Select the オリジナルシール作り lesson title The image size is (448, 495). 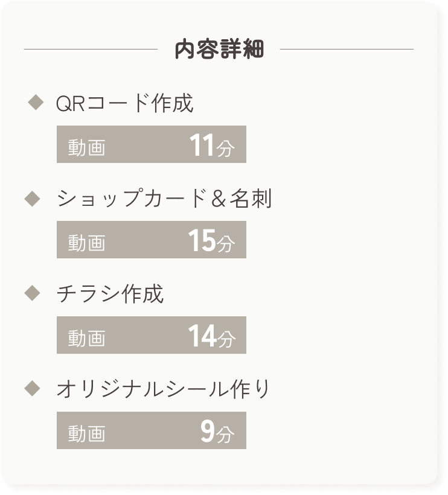(x=163, y=389)
